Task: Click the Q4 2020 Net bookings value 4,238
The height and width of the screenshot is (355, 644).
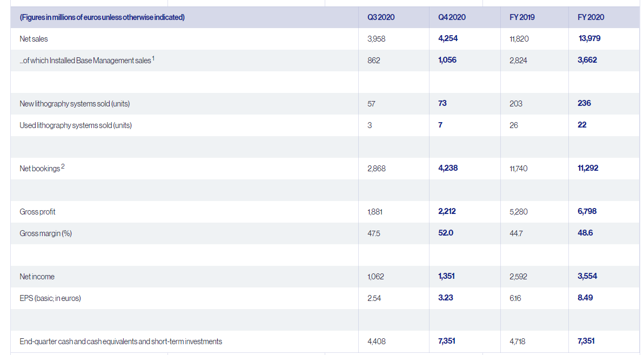Action: 448,168
